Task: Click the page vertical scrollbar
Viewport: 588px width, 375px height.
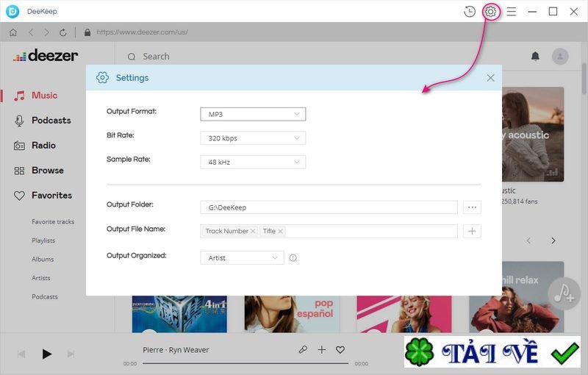Action: tap(584, 79)
